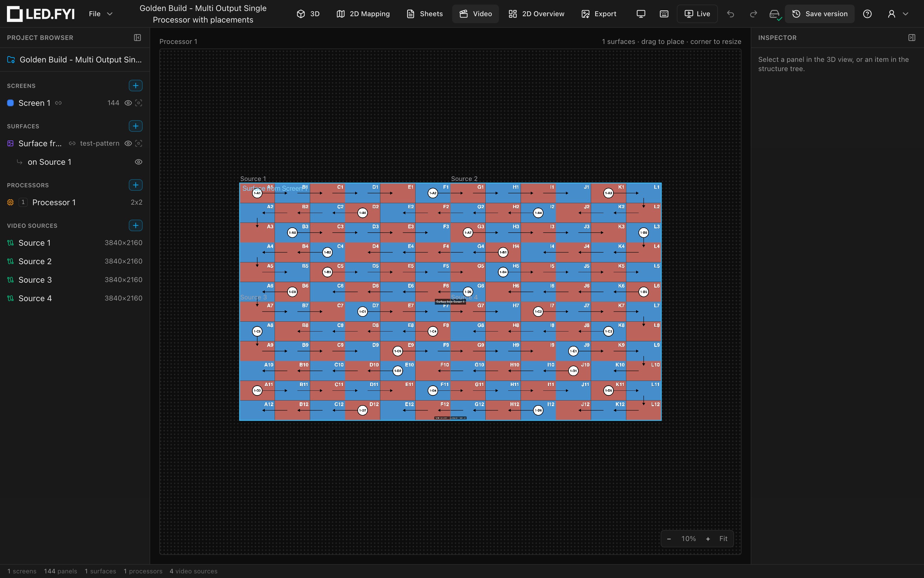The height and width of the screenshot is (578, 924).
Task: Select the Video tab
Action: click(475, 14)
